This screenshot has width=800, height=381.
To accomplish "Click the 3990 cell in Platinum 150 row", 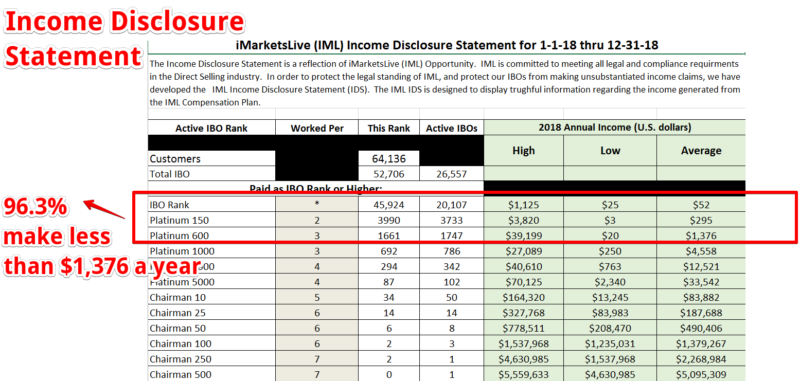I will click(389, 220).
